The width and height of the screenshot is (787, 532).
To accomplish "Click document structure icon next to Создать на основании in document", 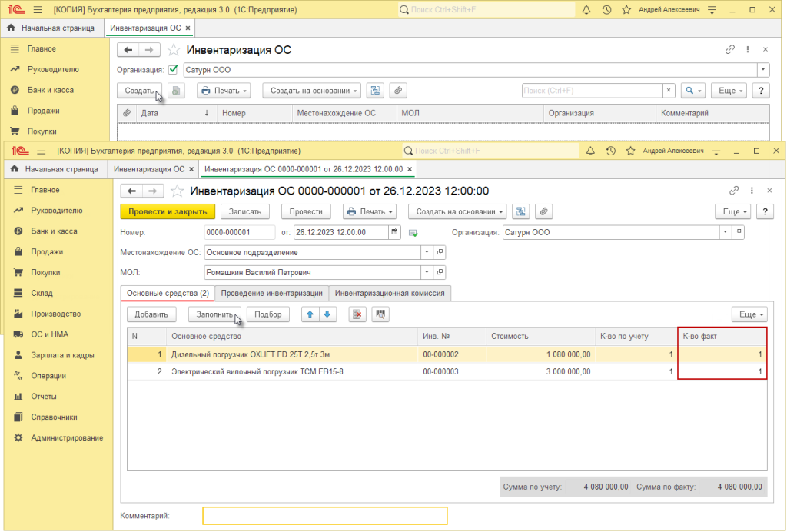I will (x=520, y=211).
